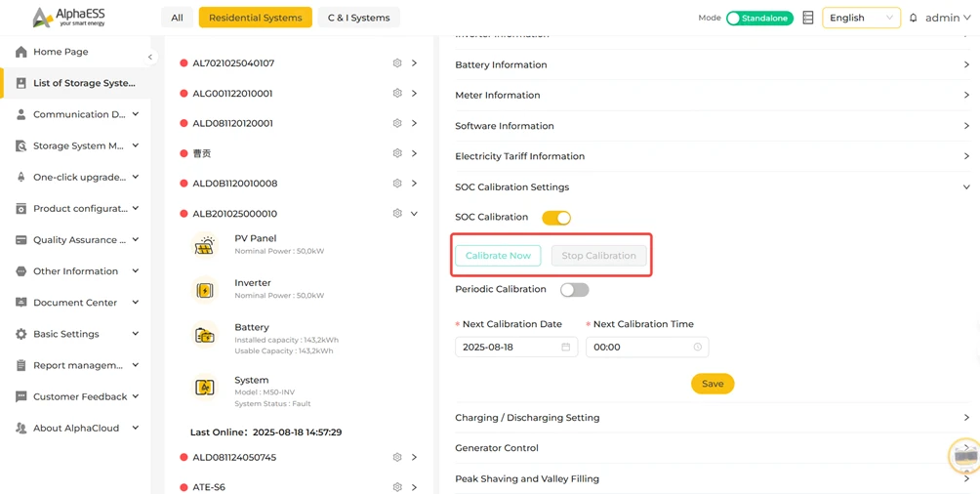Open settings gear for 曹贡 system
Screen dimensions: 980x494
[397, 153]
